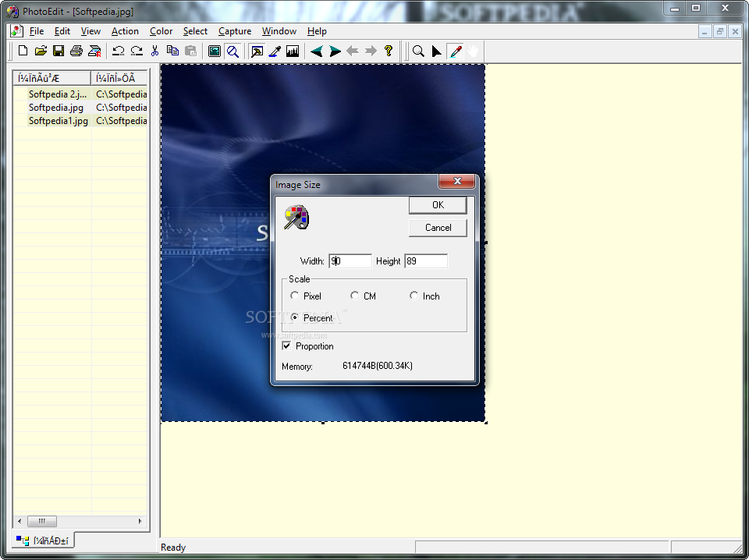Toggle the Proportion checkbox
The image size is (749, 560).
point(286,346)
